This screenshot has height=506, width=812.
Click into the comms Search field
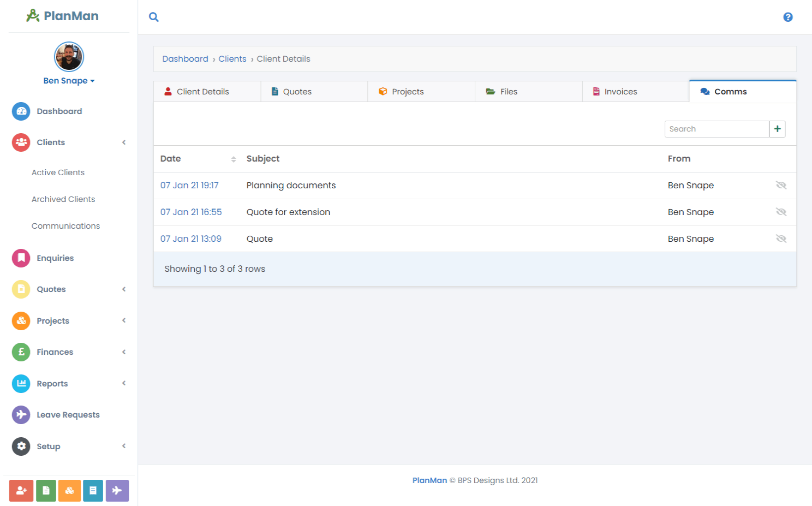(x=717, y=129)
